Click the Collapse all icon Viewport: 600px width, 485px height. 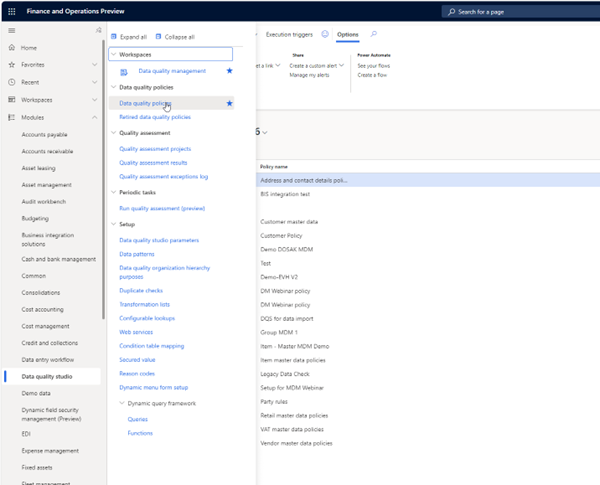[158, 37]
